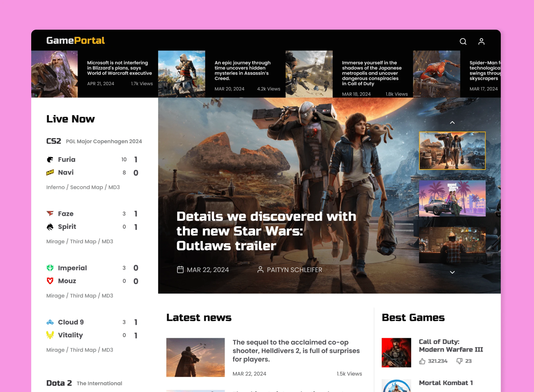The width and height of the screenshot is (534, 392).
Task: Show previous slide with up chevron
Action: pyautogui.click(x=452, y=122)
